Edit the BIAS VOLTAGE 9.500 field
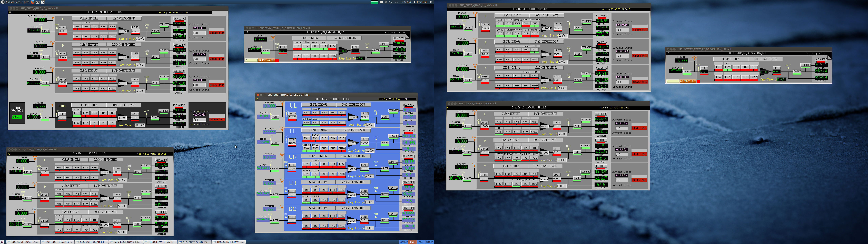The height and width of the screenshot is (244, 868). coord(16,117)
